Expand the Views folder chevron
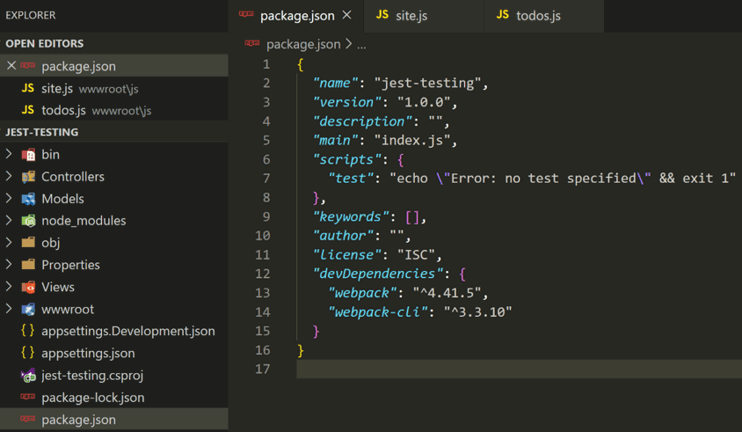Screen dimensions: 742x432 (x=9, y=287)
